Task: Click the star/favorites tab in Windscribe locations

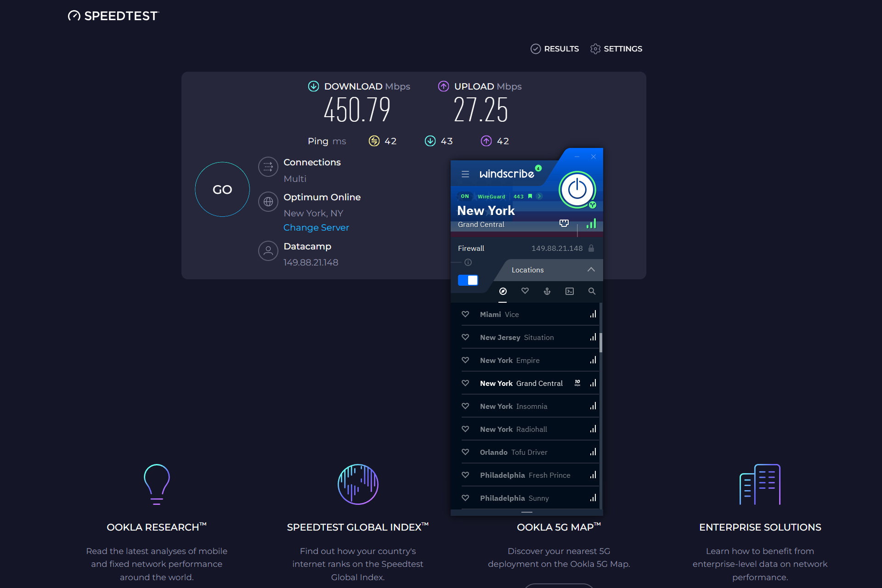Action: point(525,291)
